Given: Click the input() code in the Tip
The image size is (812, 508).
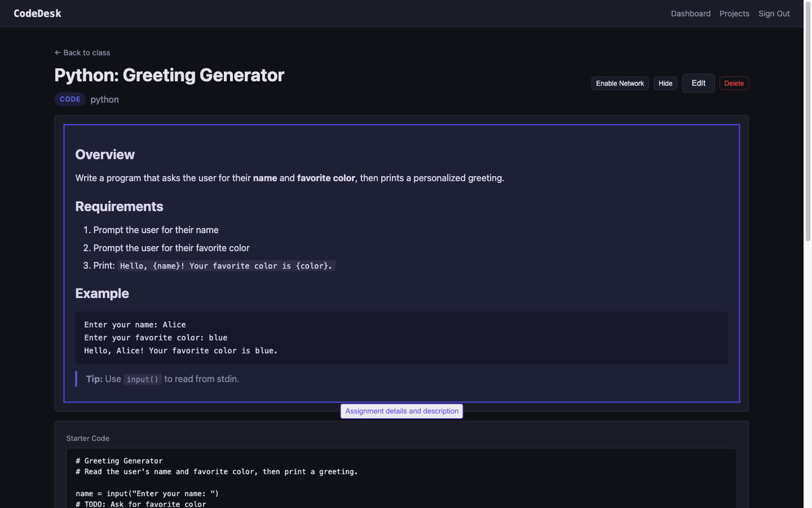Looking at the screenshot, I should pos(143,379).
